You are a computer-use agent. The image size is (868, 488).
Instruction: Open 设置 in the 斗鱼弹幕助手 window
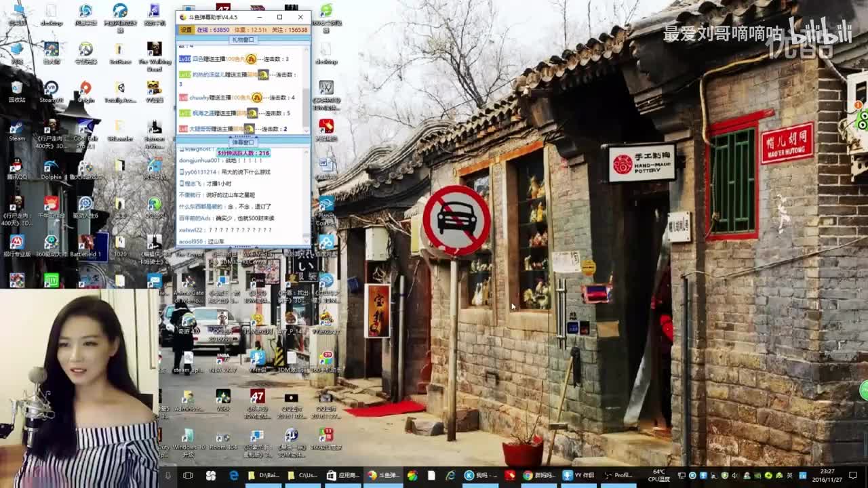pyautogui.click(x=186, y=30)
